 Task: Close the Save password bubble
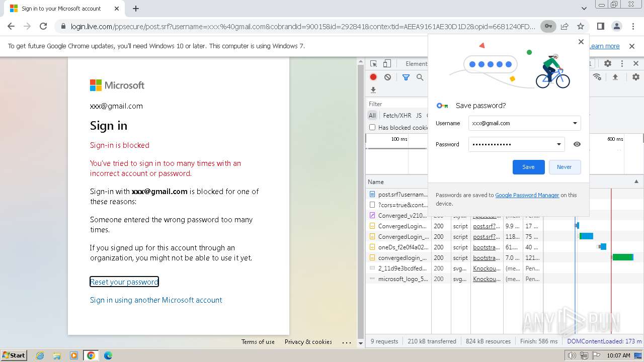pyautogui.click(x=581, y=42)
